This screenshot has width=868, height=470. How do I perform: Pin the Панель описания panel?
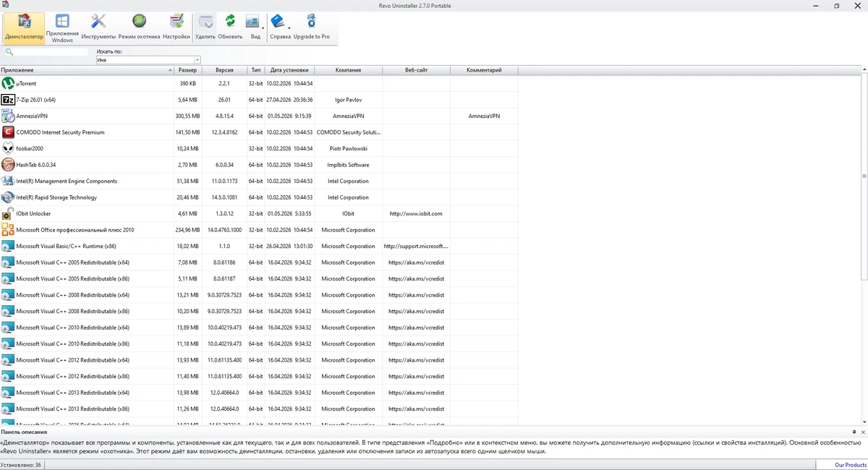854,432
